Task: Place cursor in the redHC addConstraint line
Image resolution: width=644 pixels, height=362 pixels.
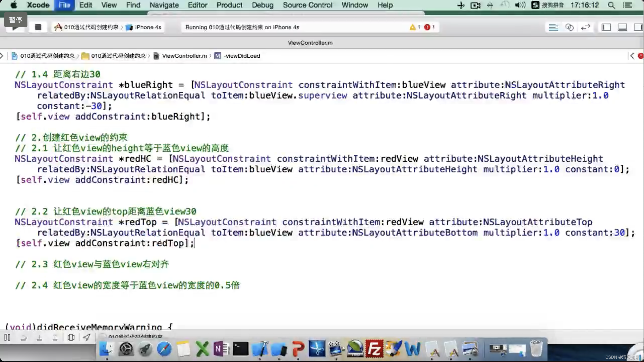Action: [126, 180]
